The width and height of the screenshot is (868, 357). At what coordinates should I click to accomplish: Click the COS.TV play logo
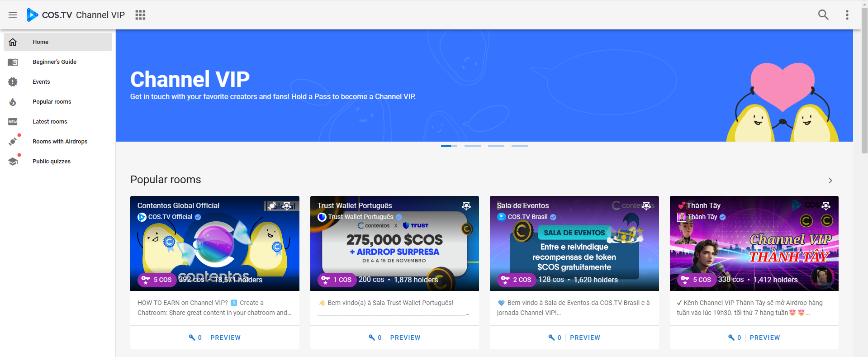coord(33,15)
